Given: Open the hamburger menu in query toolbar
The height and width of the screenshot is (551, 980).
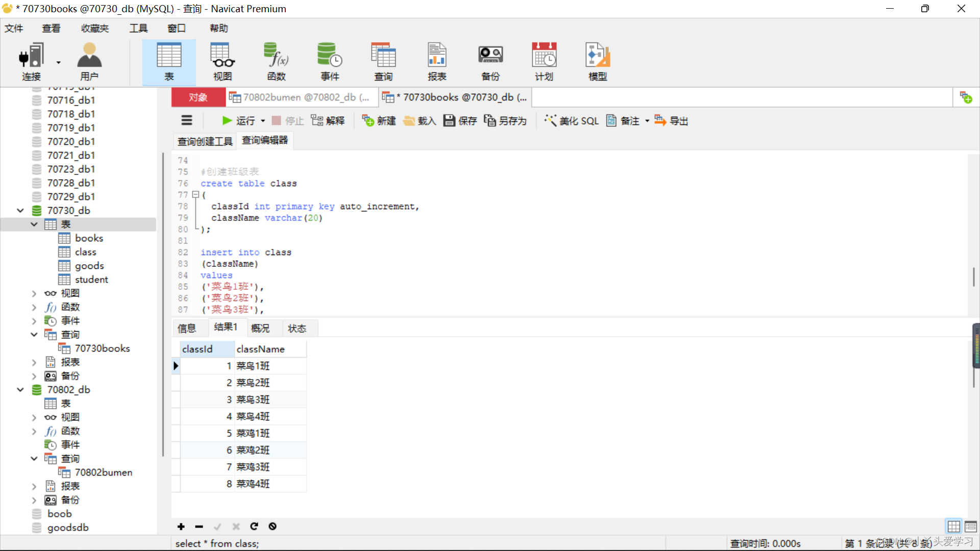Looking at the screenshot, I should pyautogui.click(x=187, y=121).
